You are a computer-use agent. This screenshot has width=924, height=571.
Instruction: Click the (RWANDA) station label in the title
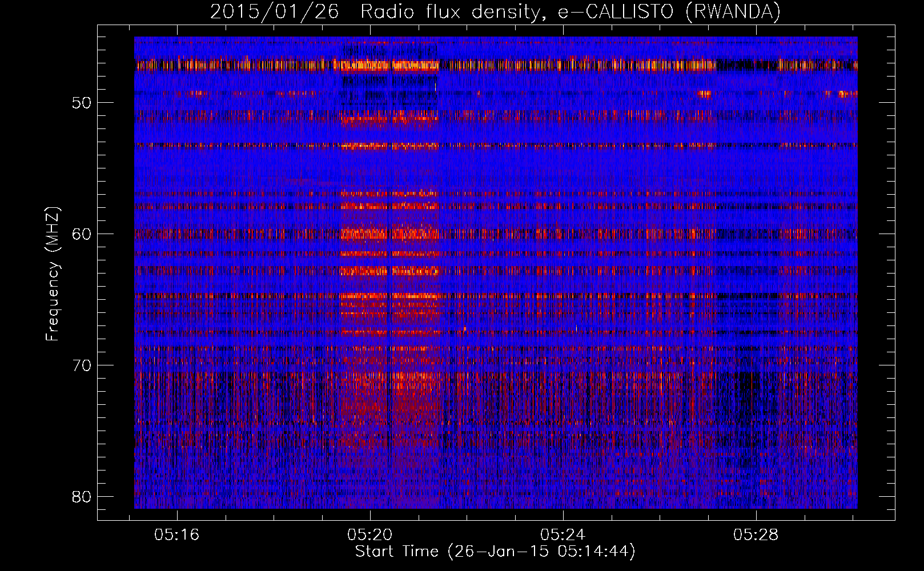[732, 11]
